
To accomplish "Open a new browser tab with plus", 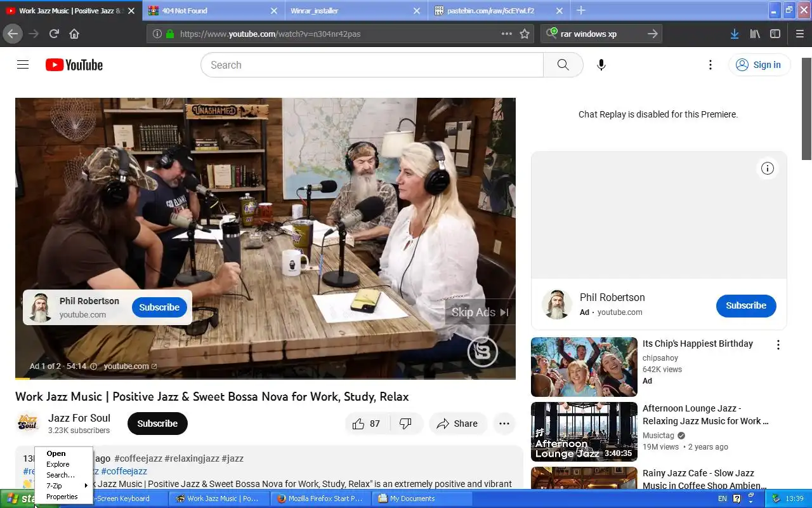I will point(581,10).
